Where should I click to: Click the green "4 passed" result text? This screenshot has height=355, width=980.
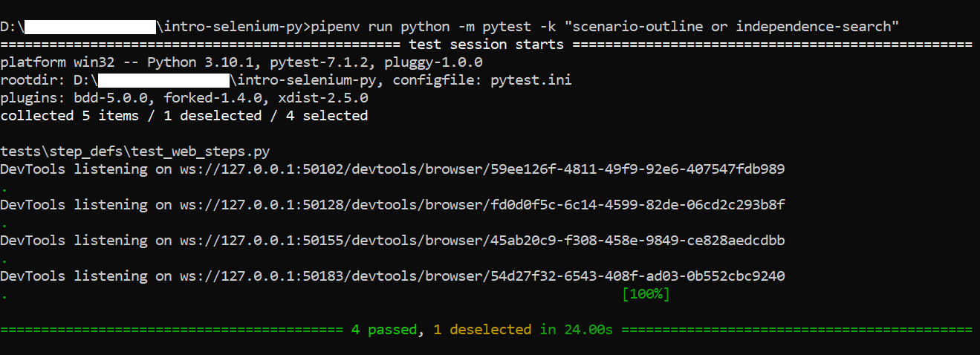(384, 330)
